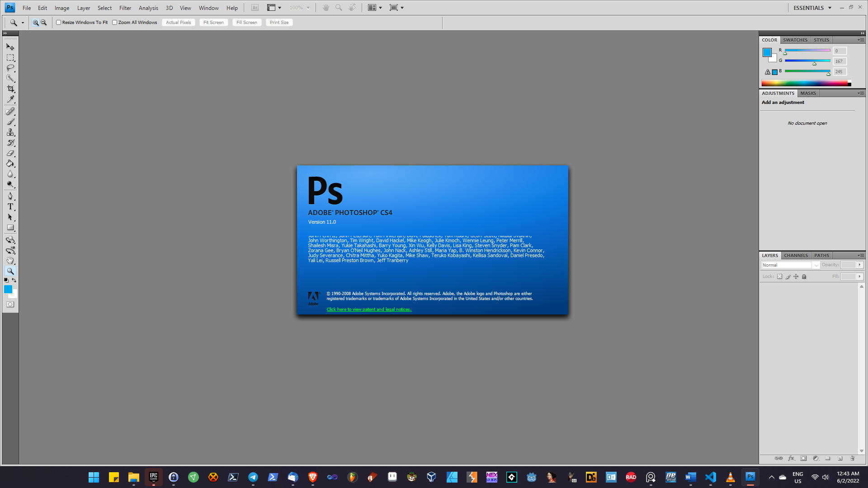Toggle Quick Mask mode

coord(10,305)
